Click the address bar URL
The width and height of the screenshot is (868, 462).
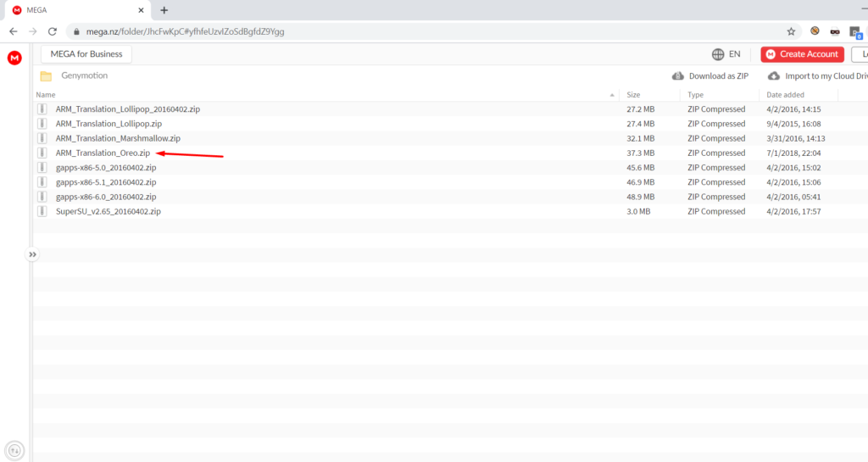click(x=186, y=31)
